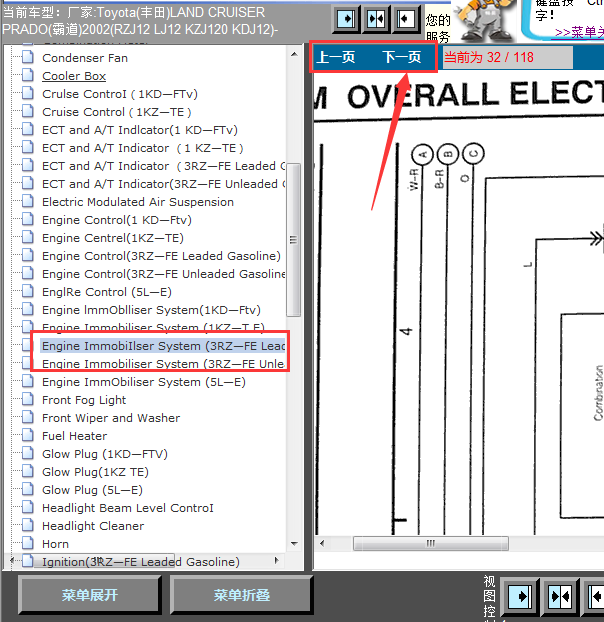Click the 菜单展开 button
This screenshot has height=622, width=604.
tap(90, 595)
